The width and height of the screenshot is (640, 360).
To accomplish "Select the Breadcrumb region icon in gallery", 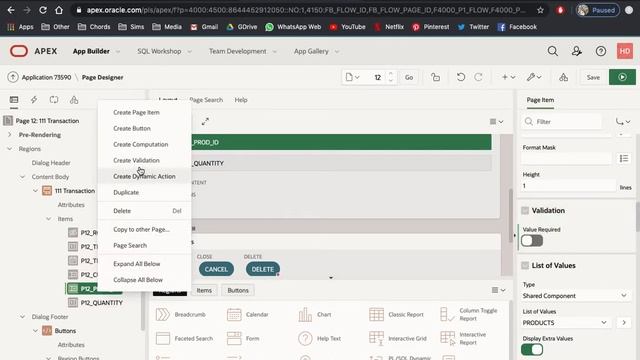I will pyautogui.click(x=162, y=314).
